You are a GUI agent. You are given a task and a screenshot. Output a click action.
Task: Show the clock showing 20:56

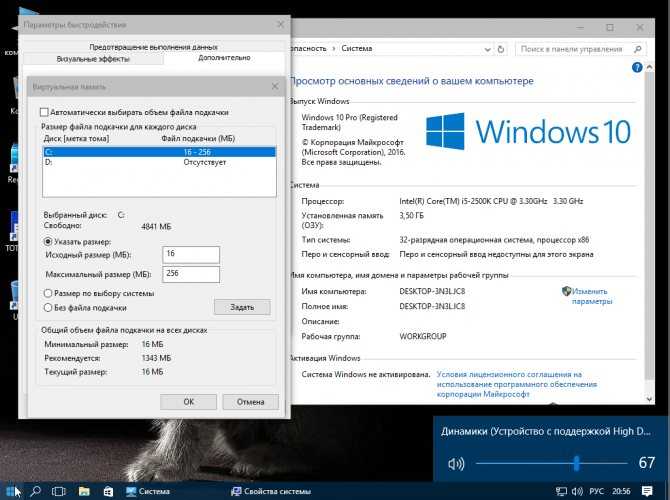[621, 491]
